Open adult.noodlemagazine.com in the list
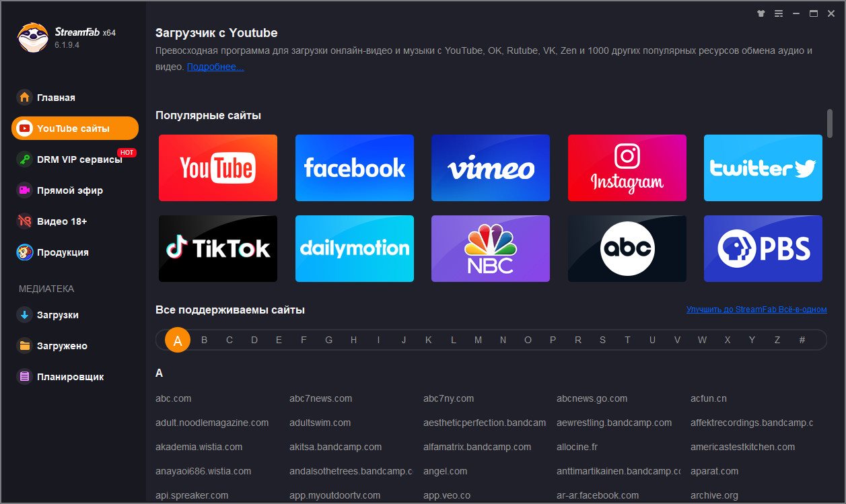The height and width of the screenshot is (504, 846). click(x=212, y=423)
